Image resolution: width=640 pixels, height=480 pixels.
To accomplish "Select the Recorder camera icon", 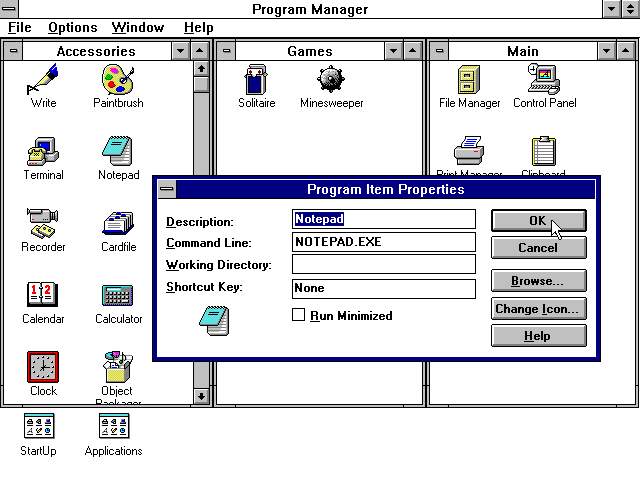I will (x=43, y=223).
